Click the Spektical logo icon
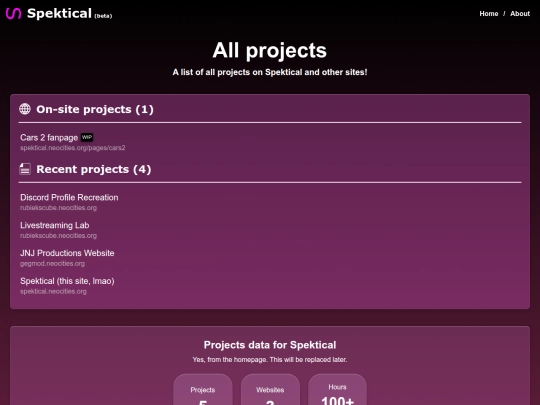The height and width of the screenshot is (405, 540). coord(13,13)
